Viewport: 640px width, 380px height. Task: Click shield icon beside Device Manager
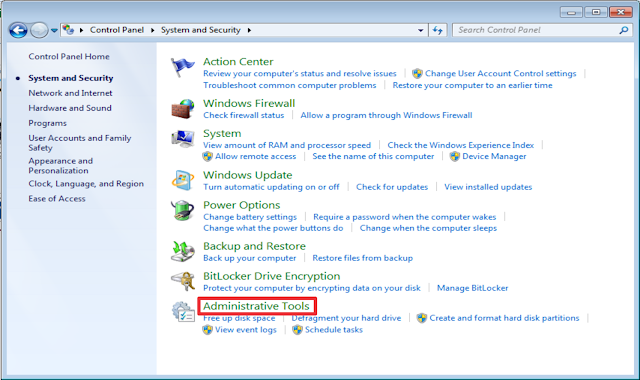click(455, 156)
